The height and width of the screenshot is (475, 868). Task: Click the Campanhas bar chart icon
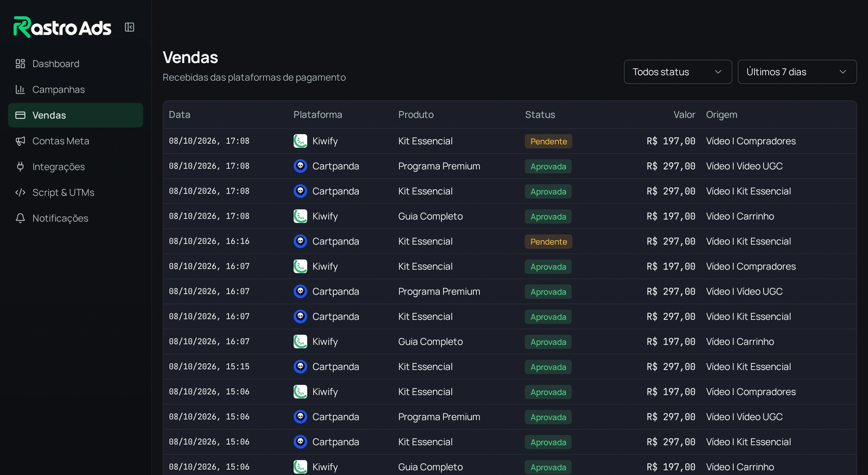click(20, 89)
